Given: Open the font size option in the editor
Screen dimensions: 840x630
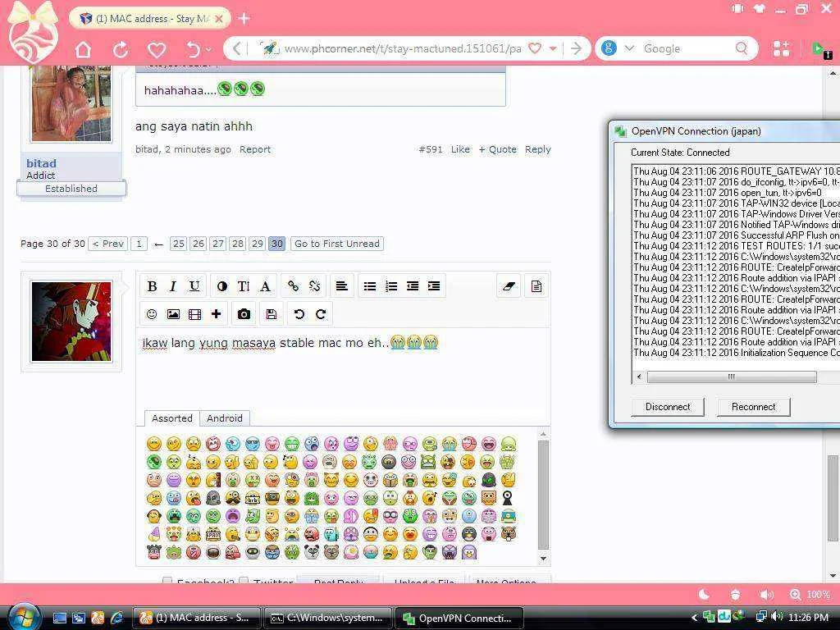Looking at the screenshot, I should (243, 286).
